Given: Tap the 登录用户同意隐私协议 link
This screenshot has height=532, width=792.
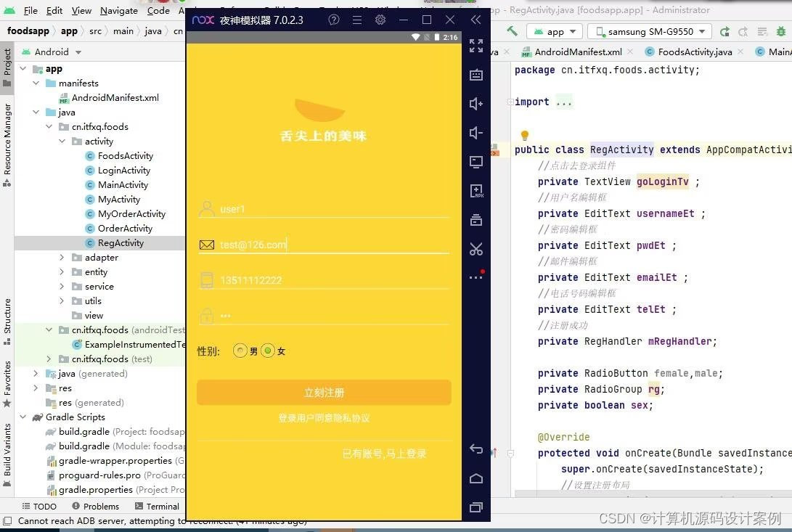Looking at the screenshot, I should click(x=324, y=418).
